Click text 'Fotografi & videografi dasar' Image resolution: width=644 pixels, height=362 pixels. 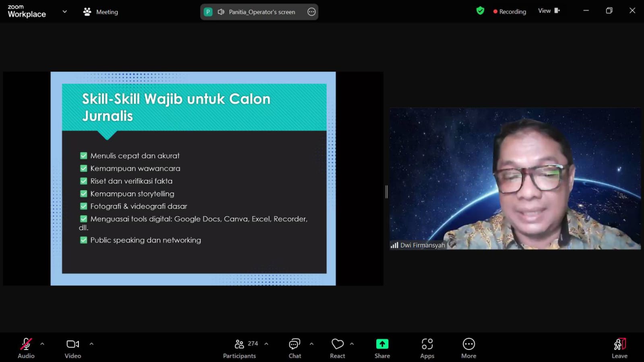pos(139,206)
